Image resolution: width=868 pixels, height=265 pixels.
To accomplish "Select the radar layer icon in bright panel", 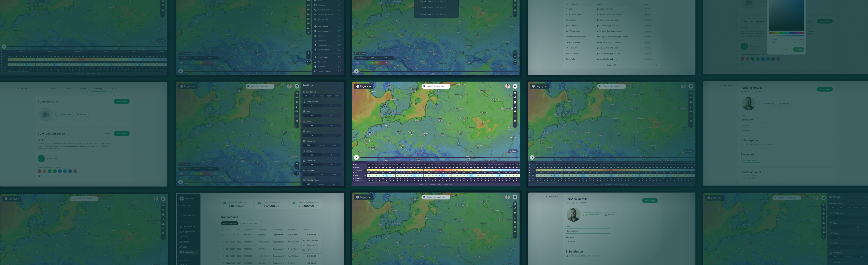I will [x=515, y=93].
